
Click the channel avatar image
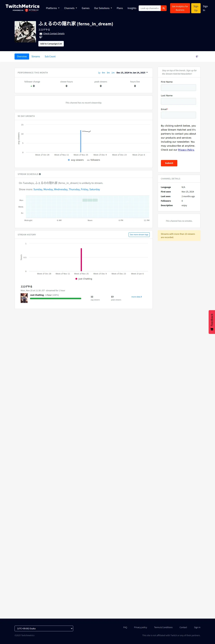click(25, 32)
